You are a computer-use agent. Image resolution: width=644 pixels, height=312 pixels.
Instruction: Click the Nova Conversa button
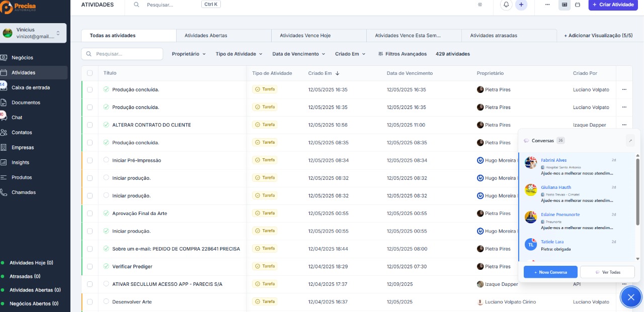(x=550, y=272)
